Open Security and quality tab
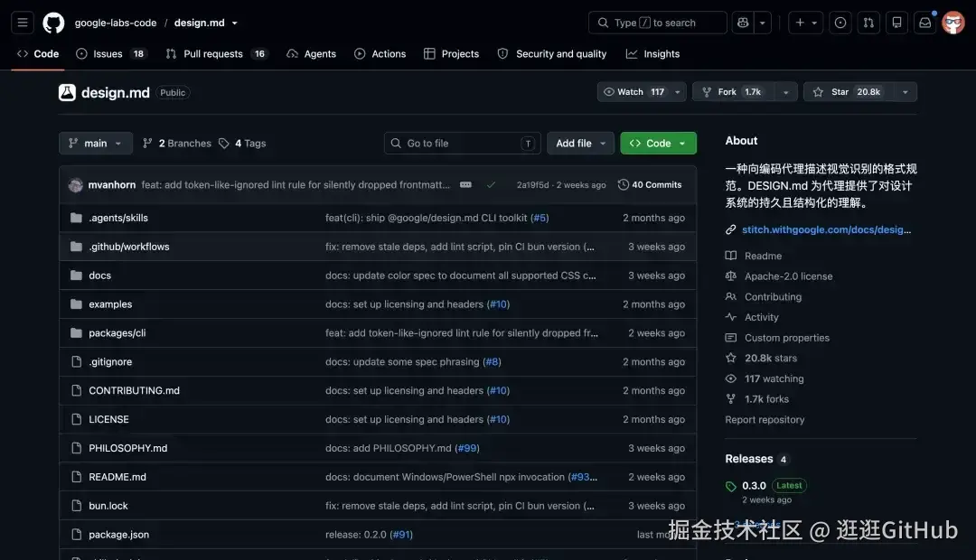 pos(552,54)
